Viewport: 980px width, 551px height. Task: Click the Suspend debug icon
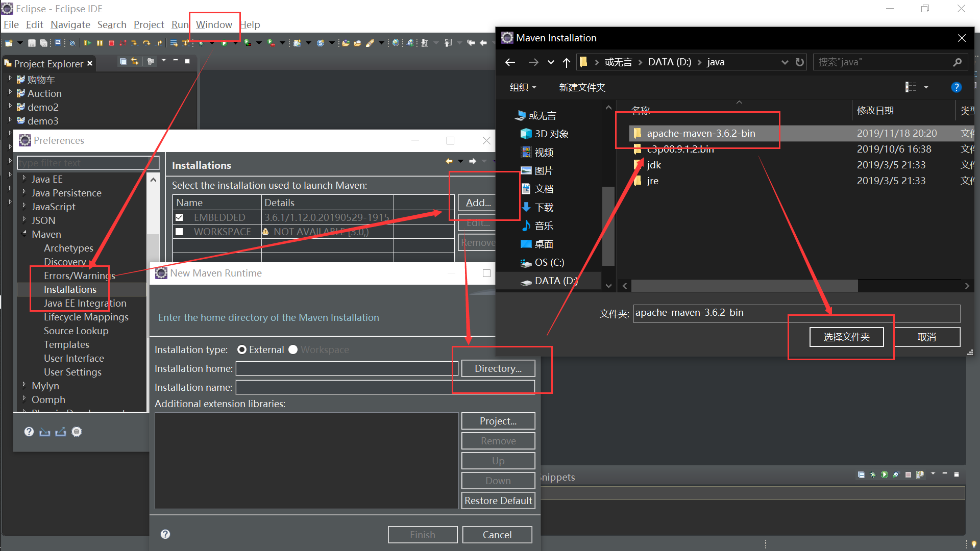click(100, 43)
